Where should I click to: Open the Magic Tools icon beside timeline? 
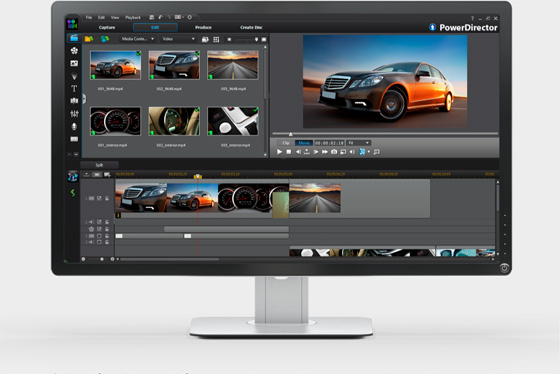point(72,176)
